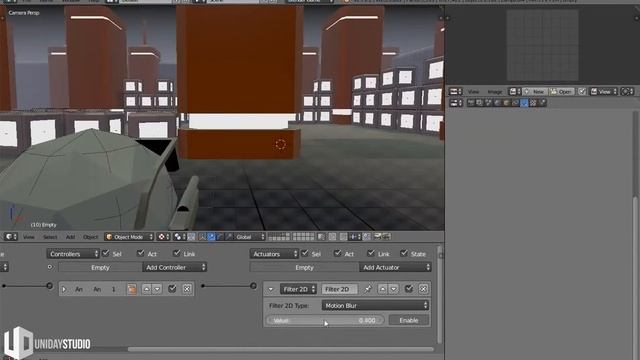Click New image button
640x360 pixels.
(x=535, y=92)
